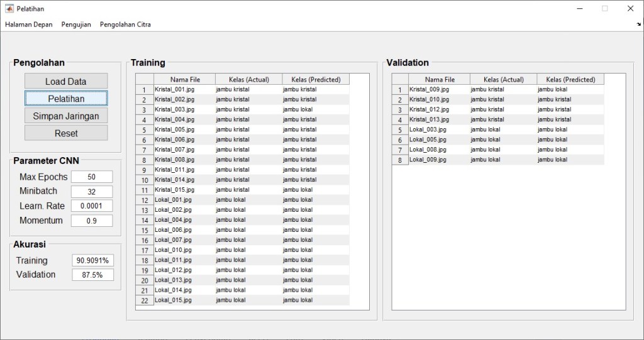Click the Max Epochs input field
The image size is (644, 340).
pos(92,177)
